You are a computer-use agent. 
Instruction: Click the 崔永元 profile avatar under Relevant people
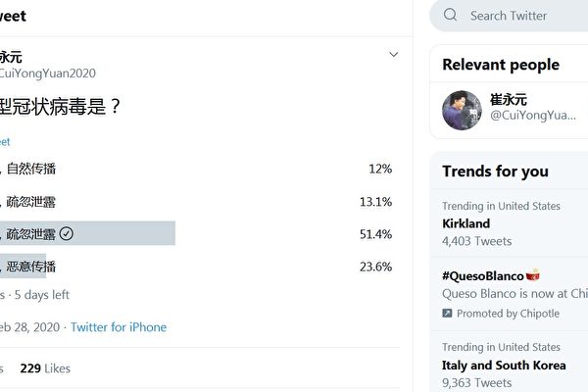click(x=461, y=111)
